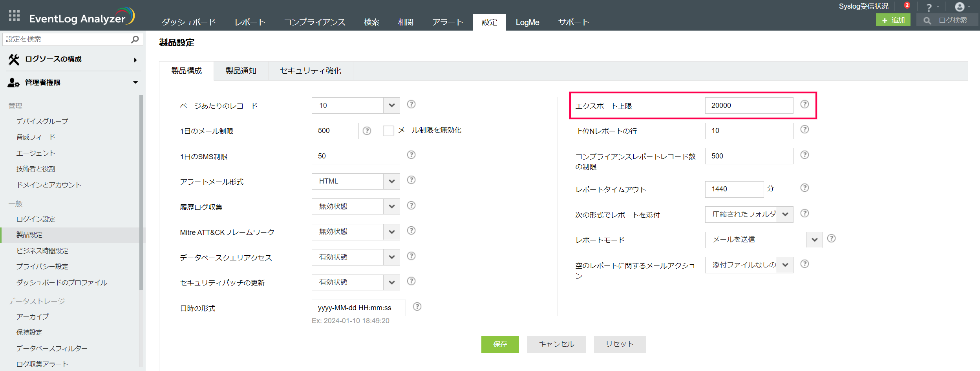The width and height of the screenshot is (980, 371).
Task: Click help icon beside エクスポート上限
Action: pyautogui.click(x=804, y=104)
